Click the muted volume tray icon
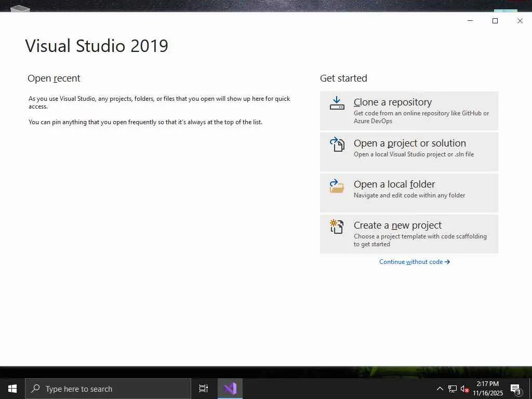 [465, 389]
